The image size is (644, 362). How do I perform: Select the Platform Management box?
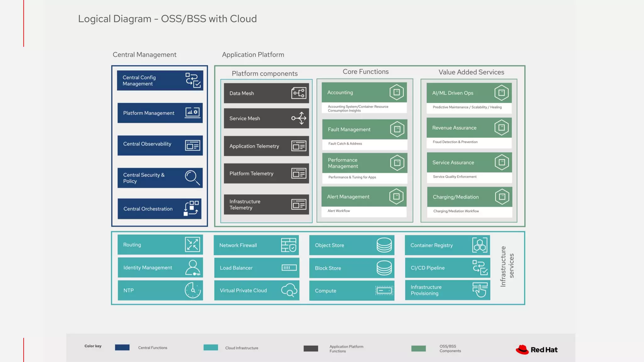160,113
